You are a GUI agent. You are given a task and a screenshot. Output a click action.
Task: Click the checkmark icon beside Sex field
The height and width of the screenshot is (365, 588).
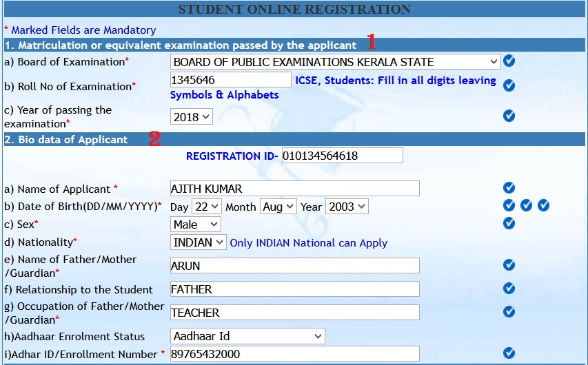tap(509, 223)
